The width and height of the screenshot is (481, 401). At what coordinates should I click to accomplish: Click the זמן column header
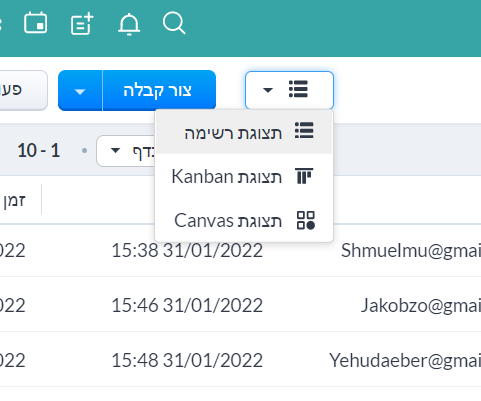tap(14, 200)
